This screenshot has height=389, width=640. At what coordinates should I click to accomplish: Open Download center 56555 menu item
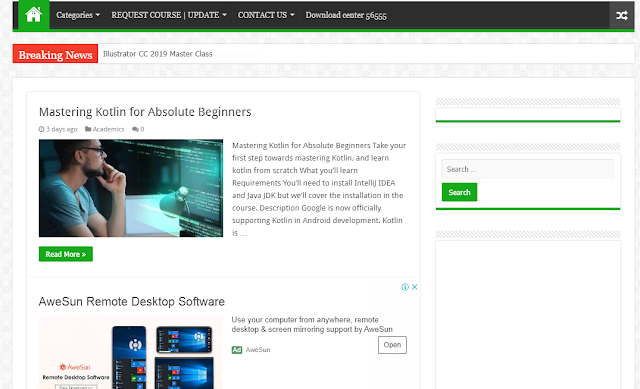point(346,15)
